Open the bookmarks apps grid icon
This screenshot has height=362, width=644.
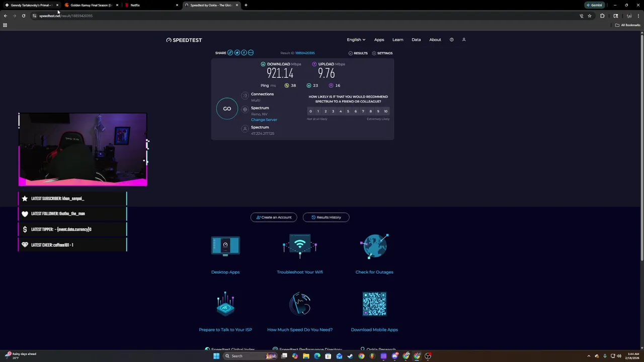5,25
